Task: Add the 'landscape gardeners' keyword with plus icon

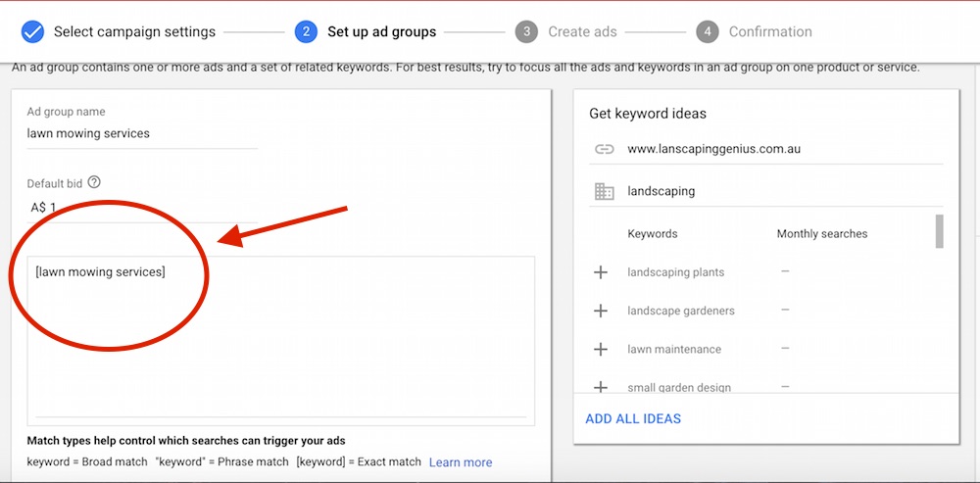Action: point(600,311)
